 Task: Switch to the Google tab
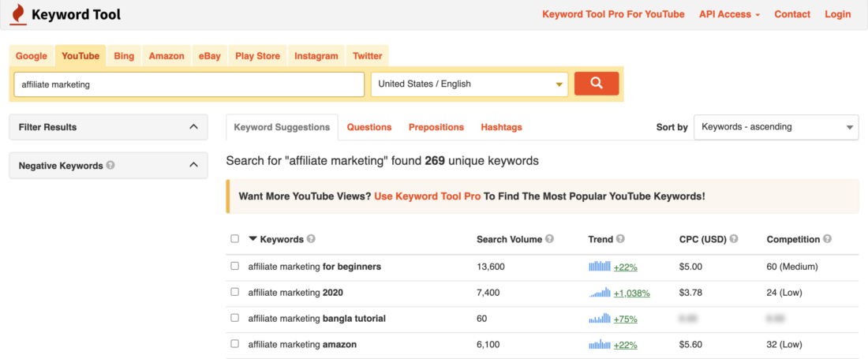32,56
